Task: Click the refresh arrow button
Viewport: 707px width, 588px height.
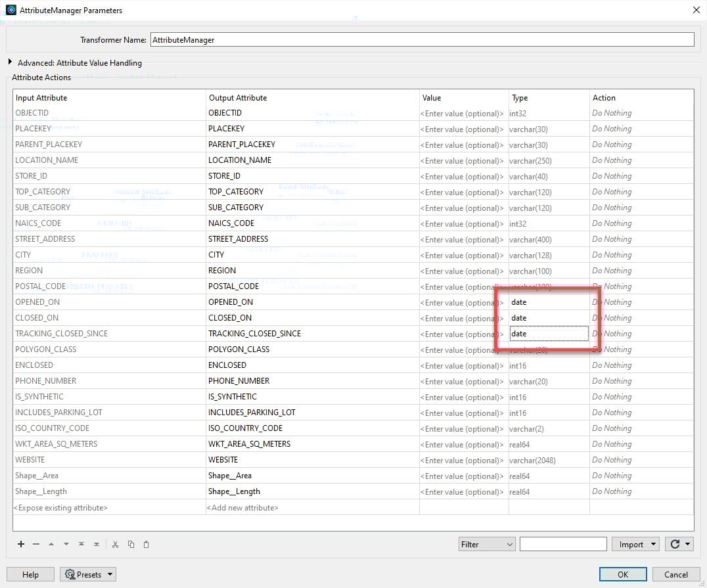Action: 675,544
